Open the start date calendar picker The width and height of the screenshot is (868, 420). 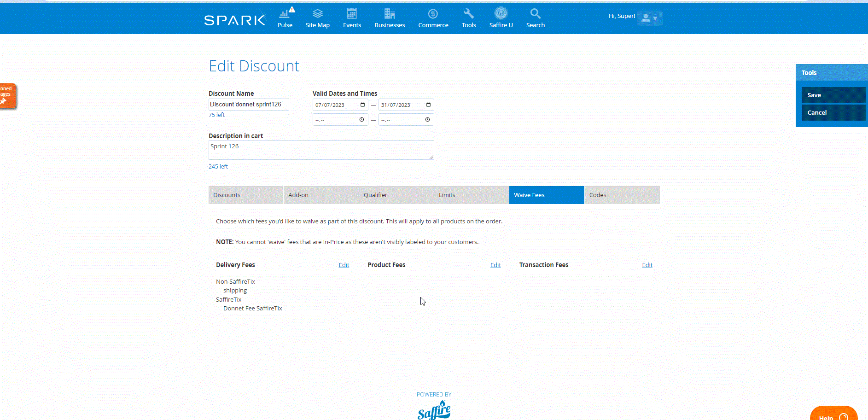[362, 105]
